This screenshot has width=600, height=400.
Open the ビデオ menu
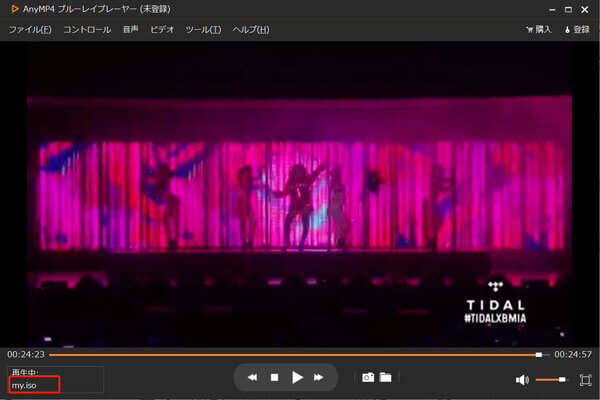click(x=162, y=29)
